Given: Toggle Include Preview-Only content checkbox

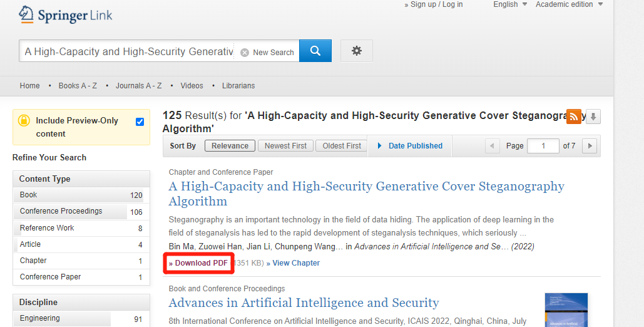Looking at the screenshot, I should [140, 122].
